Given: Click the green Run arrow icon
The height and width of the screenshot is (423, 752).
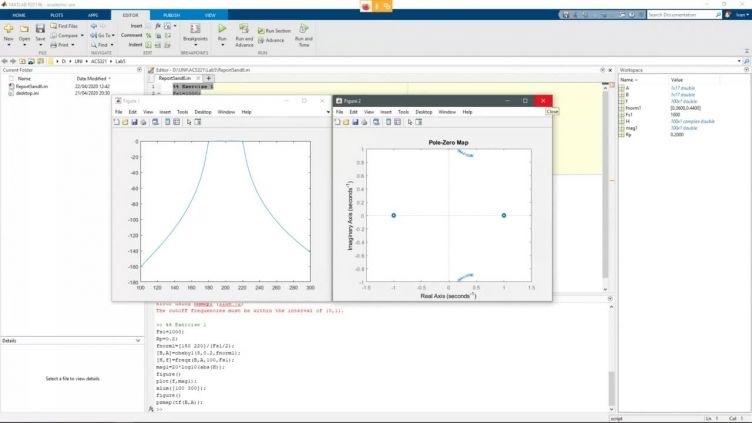Looking at the screenshot, I should pyautogui.click(x=222, y=29).
